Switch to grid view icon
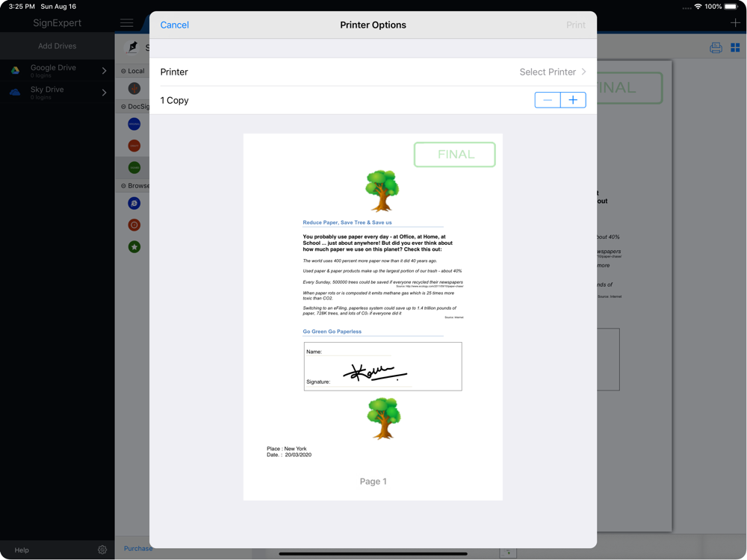Viewport: 747px width, 560px height. [x=735, y=48]
